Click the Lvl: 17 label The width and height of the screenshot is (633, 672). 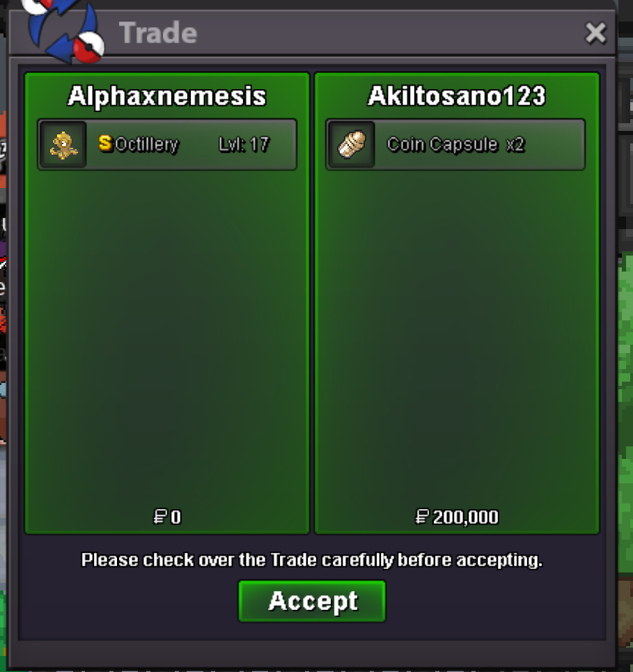click(x=244, y=145)
